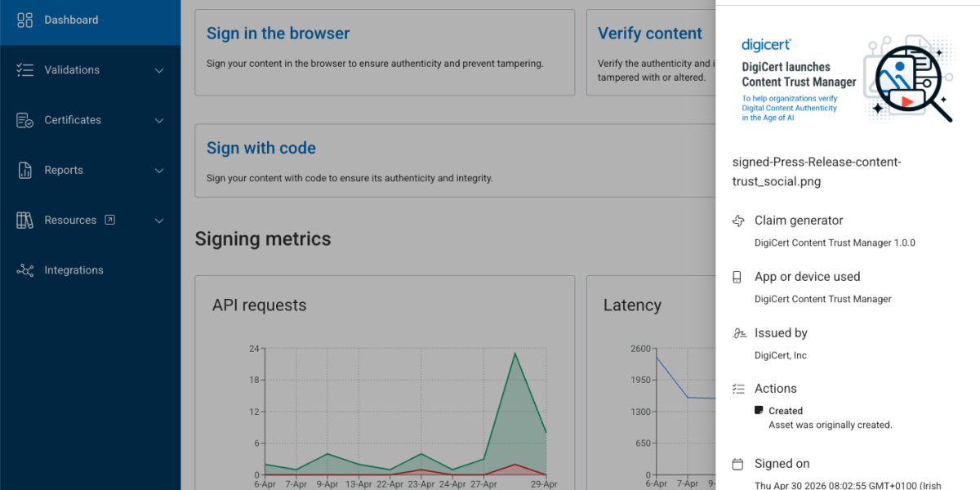
Task: Click the Created action text
Action: click(x=786, y=411)
